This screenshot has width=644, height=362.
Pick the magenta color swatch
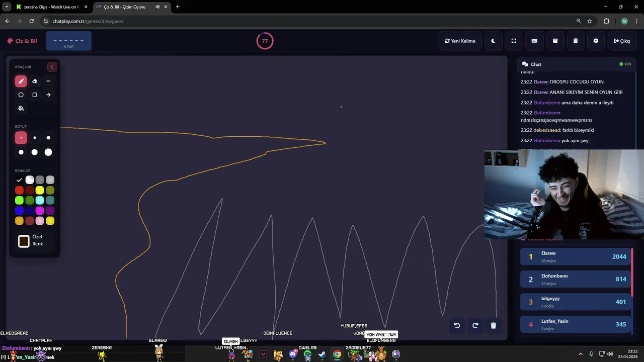coord(40,211)
